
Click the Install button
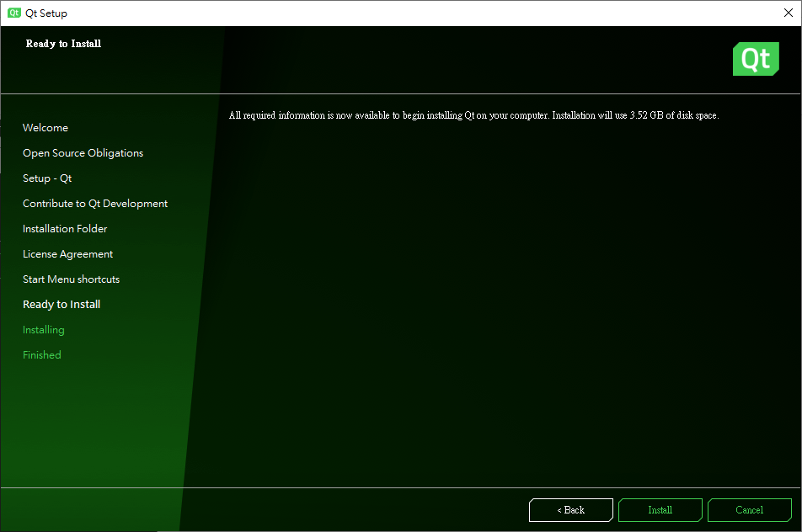[660, 510]
